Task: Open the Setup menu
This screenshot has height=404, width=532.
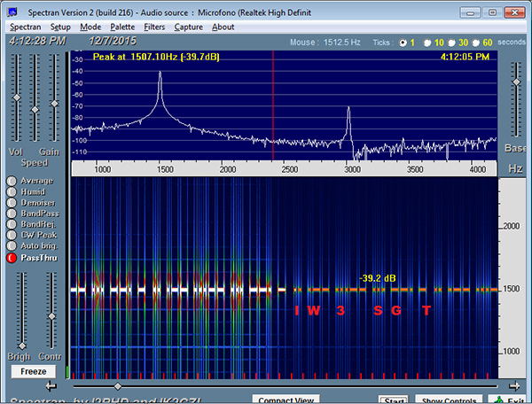Action: pos(60,27)
